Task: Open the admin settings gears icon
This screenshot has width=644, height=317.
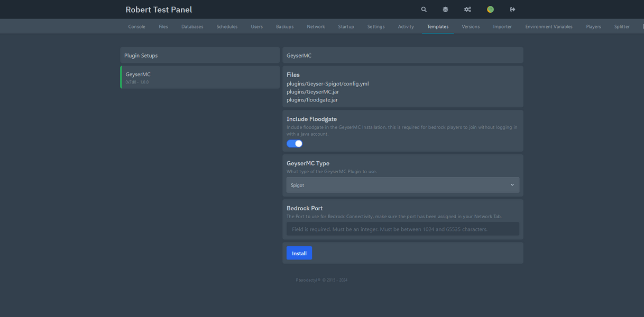Action: (x=467, y=9)
